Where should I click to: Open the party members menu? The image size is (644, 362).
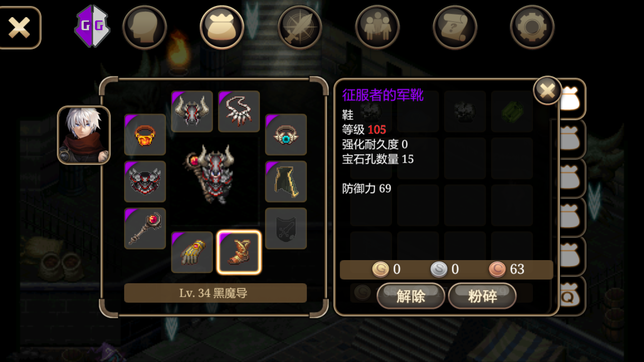click(x=377, y=27)
